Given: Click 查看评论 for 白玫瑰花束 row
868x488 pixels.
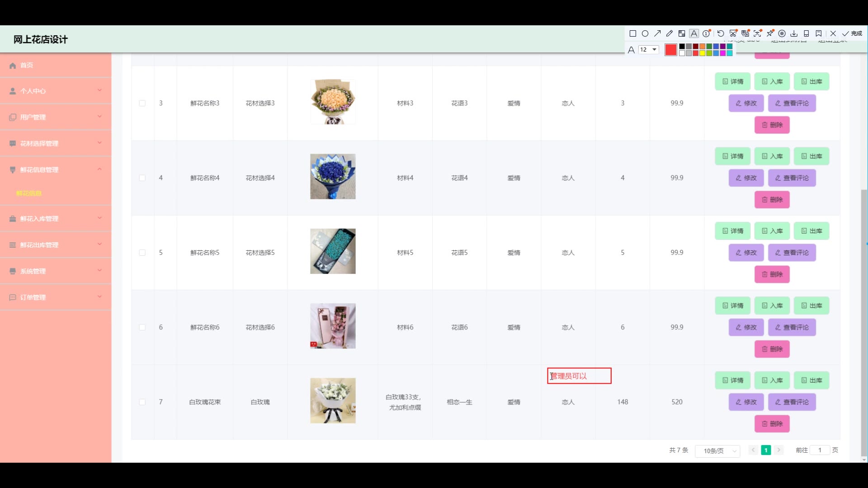Looking at the screenshot, I should point(792,402).
